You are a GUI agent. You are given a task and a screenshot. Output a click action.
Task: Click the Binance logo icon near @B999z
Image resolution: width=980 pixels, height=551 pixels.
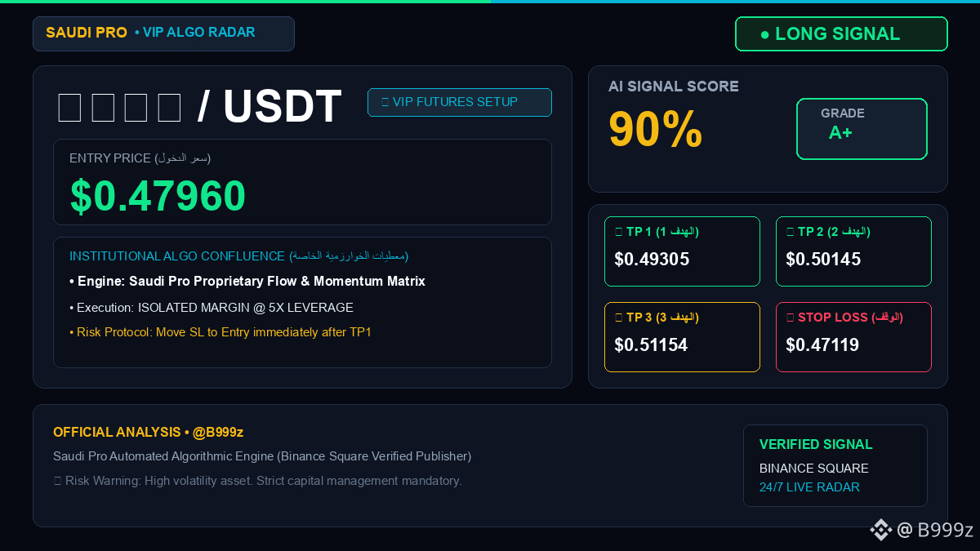880,530
